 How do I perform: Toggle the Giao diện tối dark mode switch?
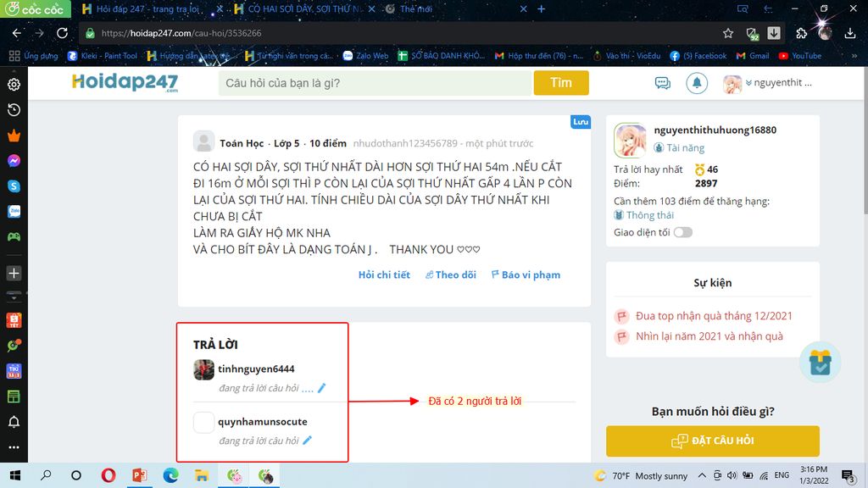(x=682, y=232)
